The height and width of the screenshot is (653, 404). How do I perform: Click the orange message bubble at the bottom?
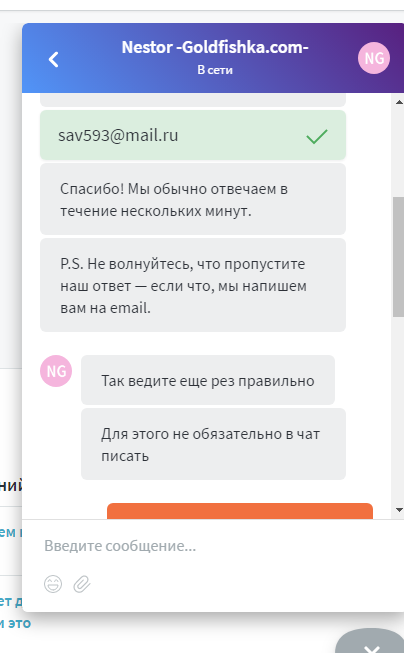pos(240,511)
